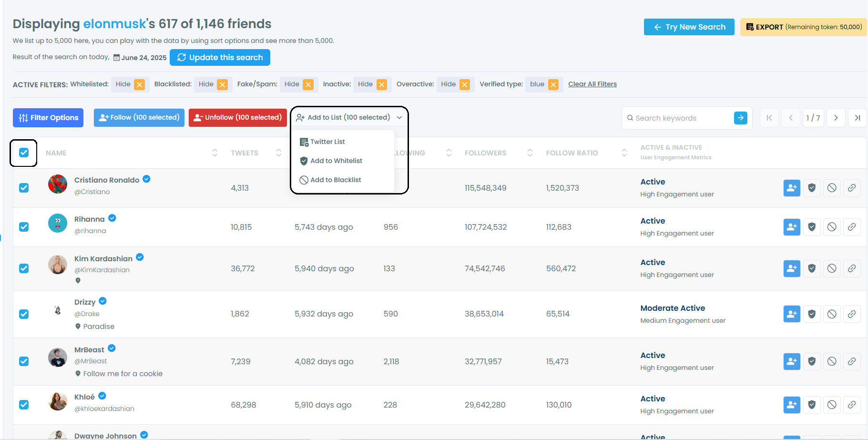Click link icon in MrBeast row
868x440 pixels.
[x=852, y=361]
